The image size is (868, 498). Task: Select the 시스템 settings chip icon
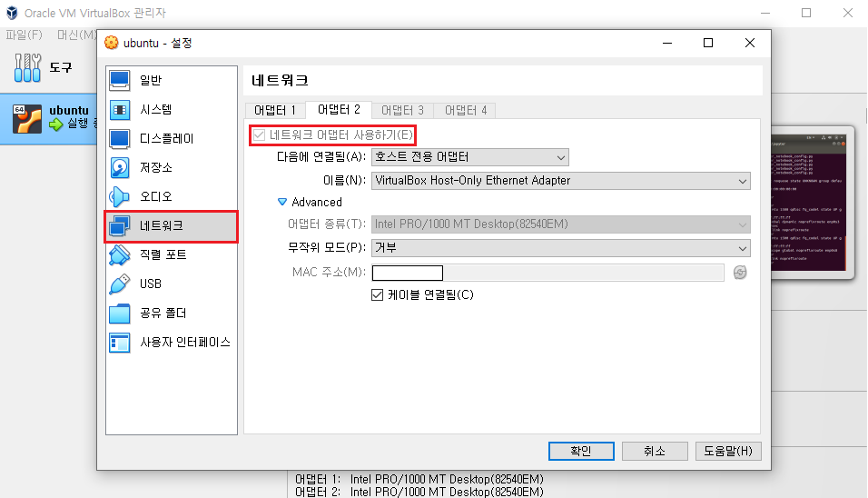(x=120, y=110)
